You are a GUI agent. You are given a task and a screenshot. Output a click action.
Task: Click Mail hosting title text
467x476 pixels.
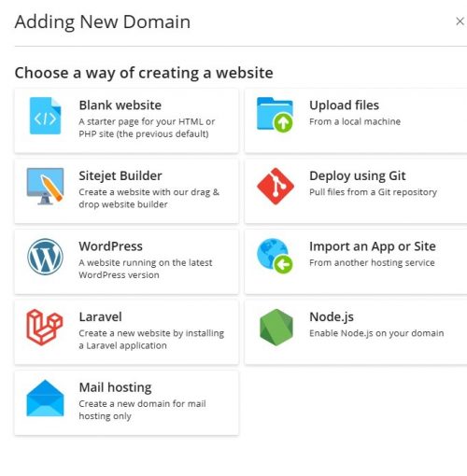point(115,387)
